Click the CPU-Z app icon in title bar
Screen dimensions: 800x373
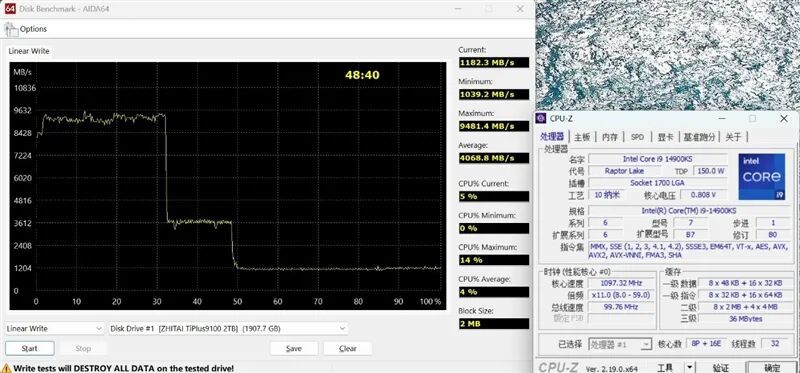(541, 118)
